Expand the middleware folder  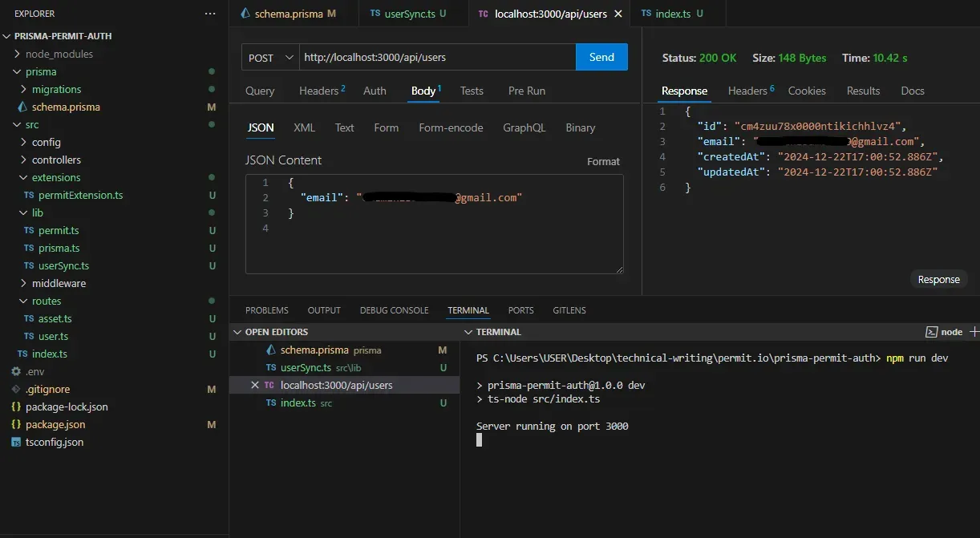pos(24,283)
